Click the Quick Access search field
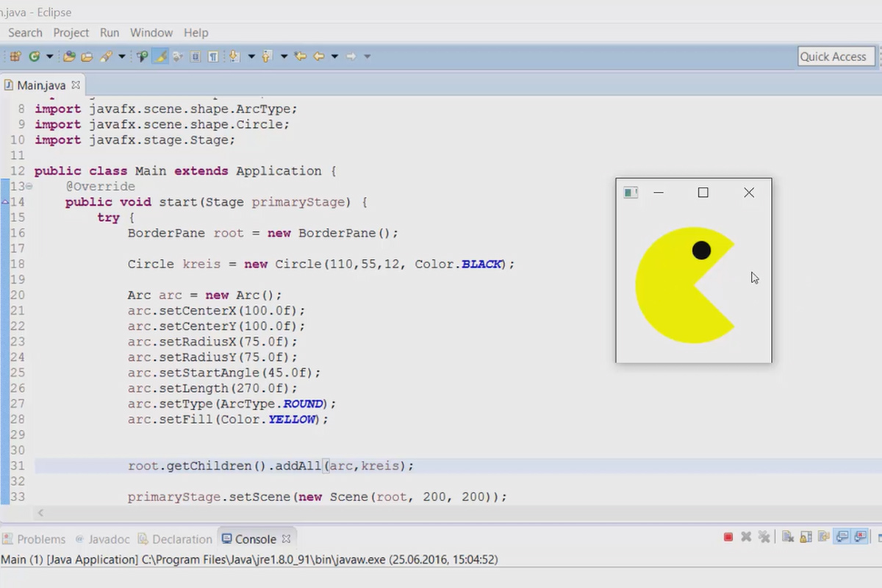 tap(836, 57)
